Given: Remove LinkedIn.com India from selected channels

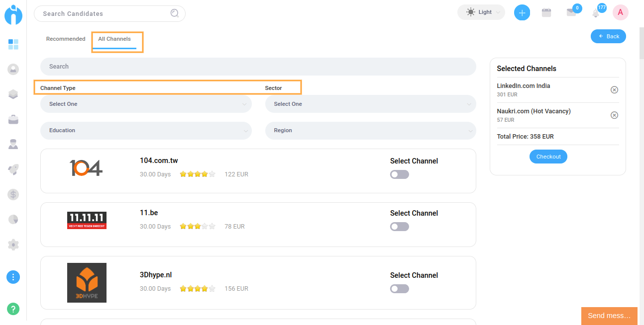Looking at the screenshot, I should (x=614, y=90).
